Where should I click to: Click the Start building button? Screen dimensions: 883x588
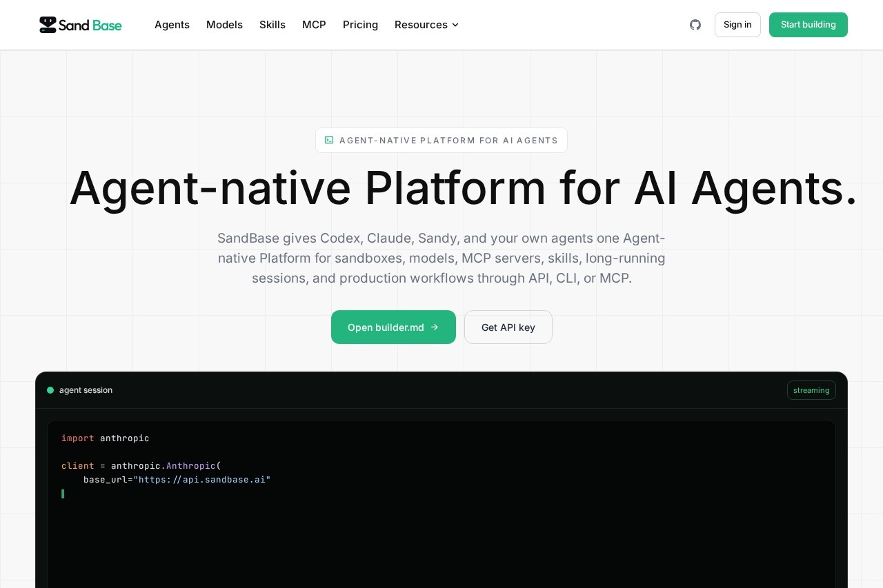(x=808, y=25)
